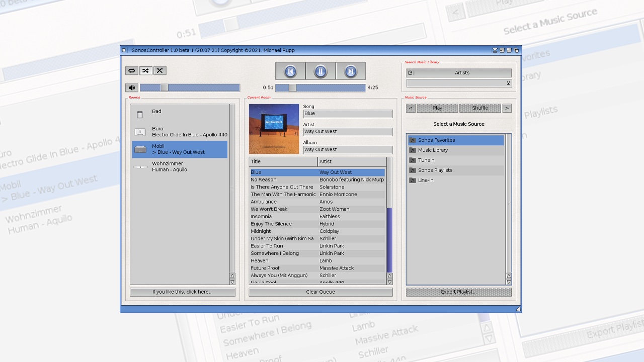Go back with the '<' music source button
Viewport: 644px width, 362px height.
411,108
